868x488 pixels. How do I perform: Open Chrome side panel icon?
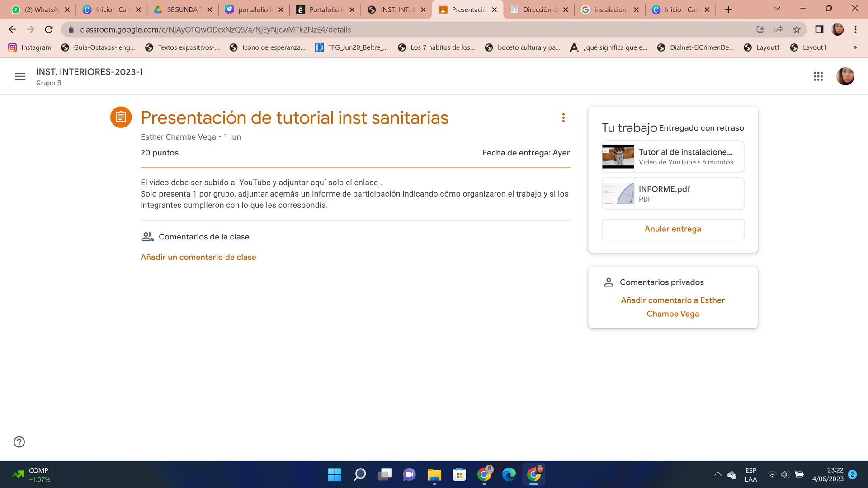819,29
